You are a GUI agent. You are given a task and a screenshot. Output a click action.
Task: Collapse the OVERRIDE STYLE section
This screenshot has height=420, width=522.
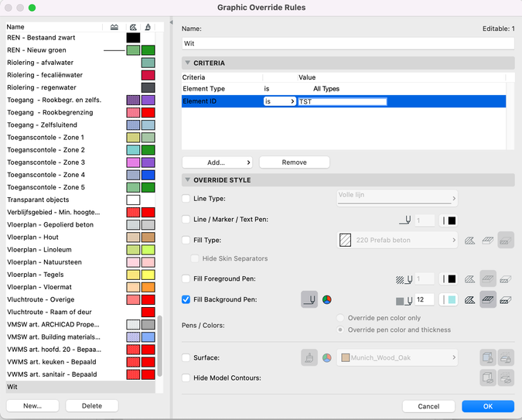click(188, 180)
